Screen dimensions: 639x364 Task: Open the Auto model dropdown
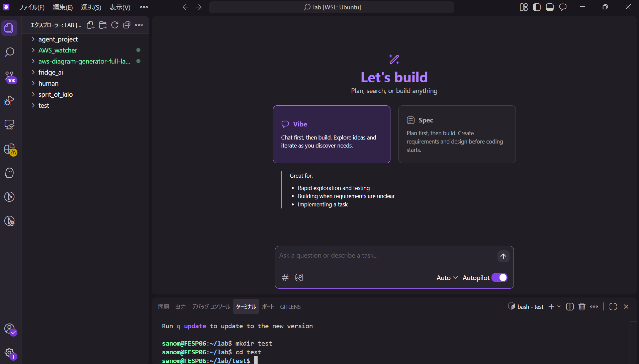tap(447, 278)
